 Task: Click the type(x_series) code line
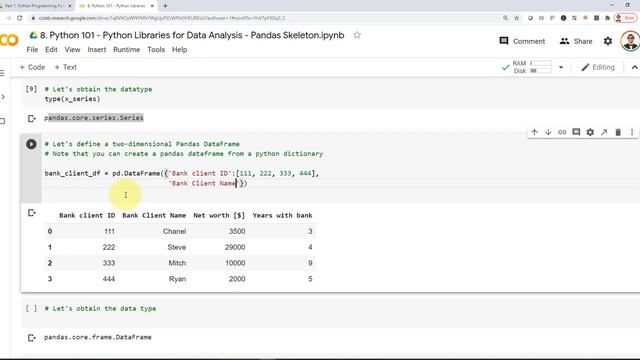(72, 99)
